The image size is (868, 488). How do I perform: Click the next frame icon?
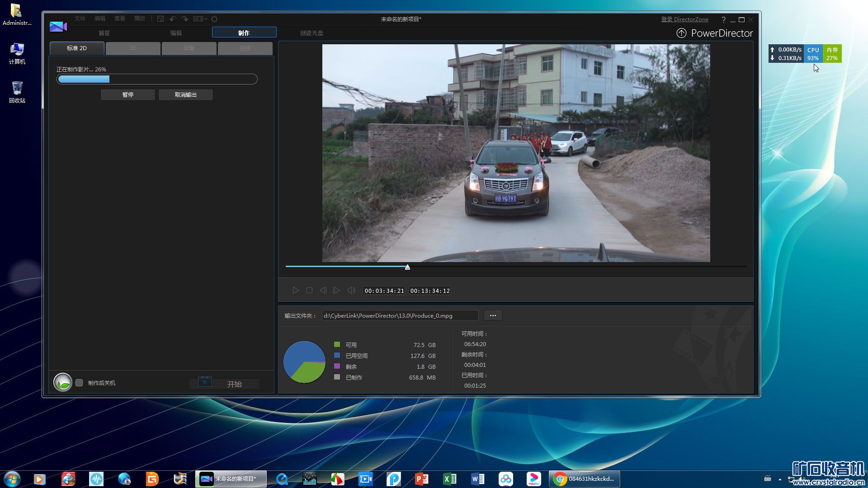(336, 291)
